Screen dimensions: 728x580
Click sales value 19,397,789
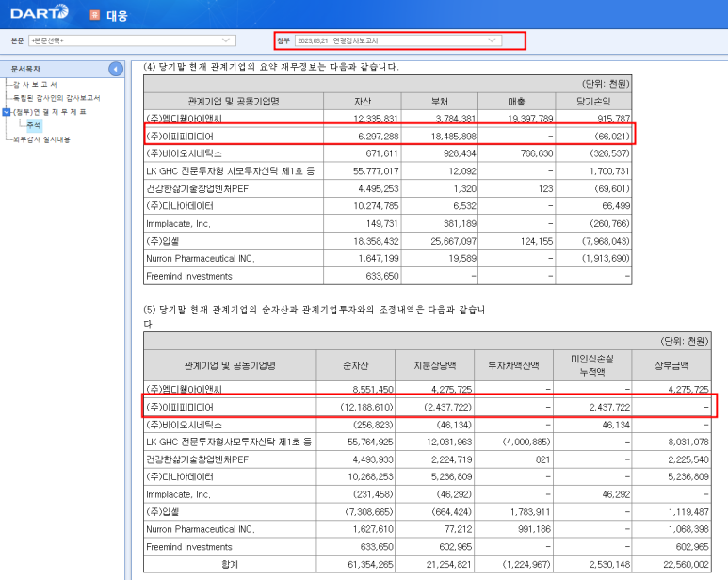530,119
